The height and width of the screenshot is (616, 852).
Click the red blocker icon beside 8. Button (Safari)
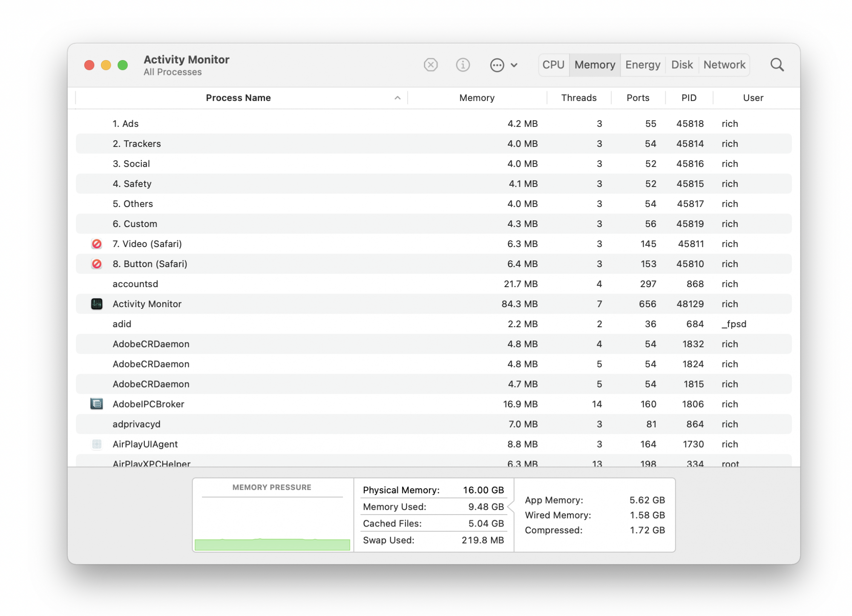pos(97,264)
